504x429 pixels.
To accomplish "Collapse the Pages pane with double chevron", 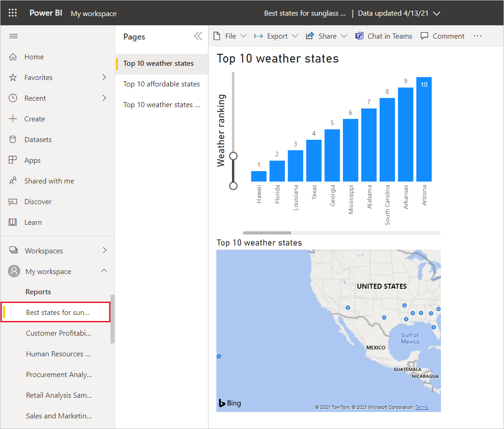I will (198, 36).
